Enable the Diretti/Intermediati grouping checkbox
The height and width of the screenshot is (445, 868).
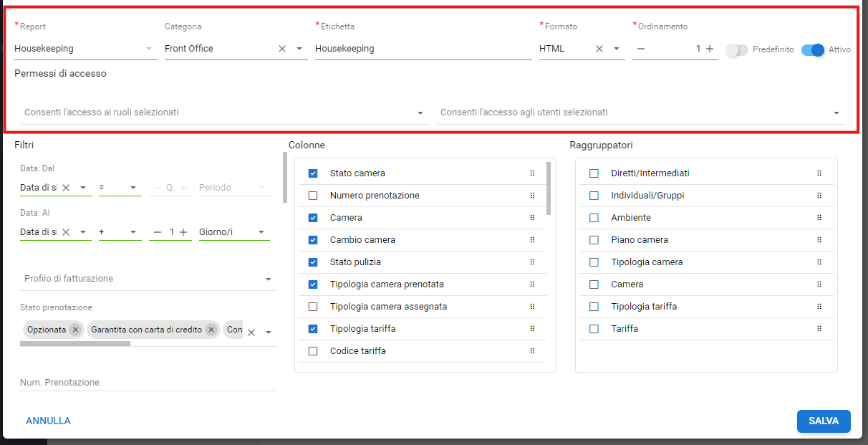tap(594, 173)
